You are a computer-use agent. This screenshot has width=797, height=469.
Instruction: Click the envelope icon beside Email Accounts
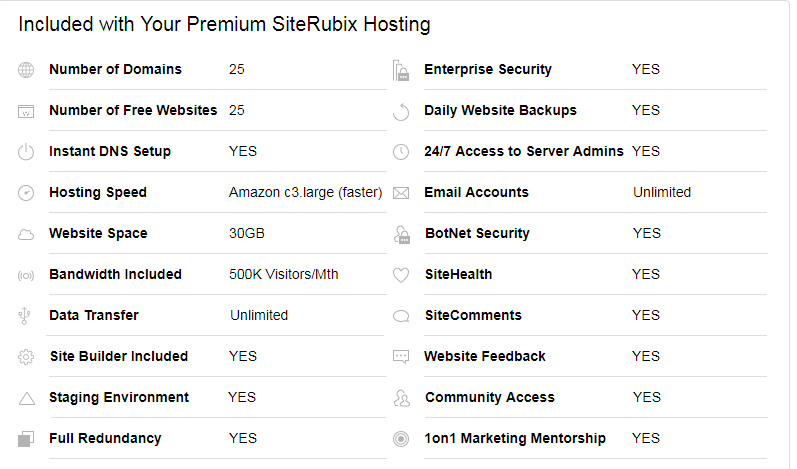tap(401, 193)
